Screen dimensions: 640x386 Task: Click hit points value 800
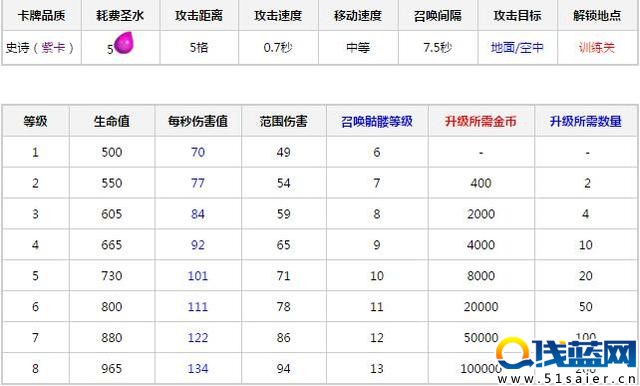point(111,306)
